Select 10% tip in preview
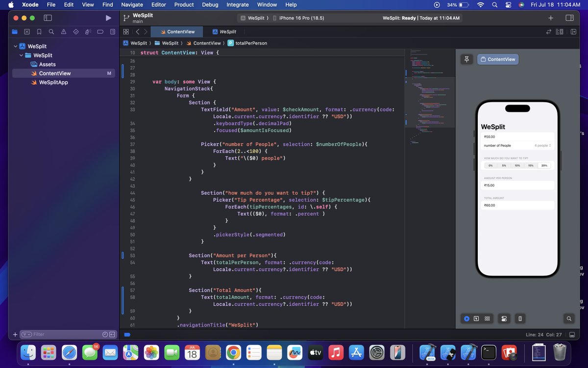This screenshot has height=368, width=588. [517, 166]
